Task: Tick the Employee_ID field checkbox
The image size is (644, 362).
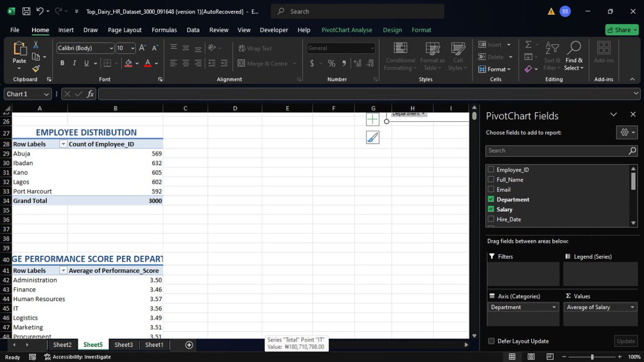Action: [491, 170]
